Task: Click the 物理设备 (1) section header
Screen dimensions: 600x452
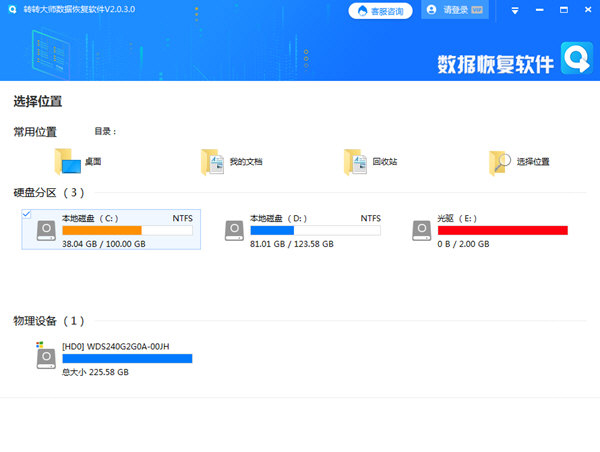Action: (x=48, y=321)
